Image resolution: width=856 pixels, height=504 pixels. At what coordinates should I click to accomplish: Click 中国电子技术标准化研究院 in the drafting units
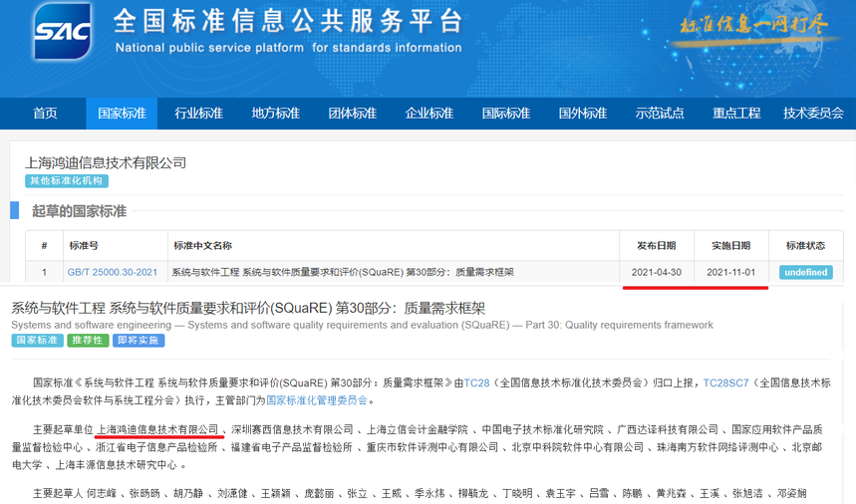[x=543, y=430]
